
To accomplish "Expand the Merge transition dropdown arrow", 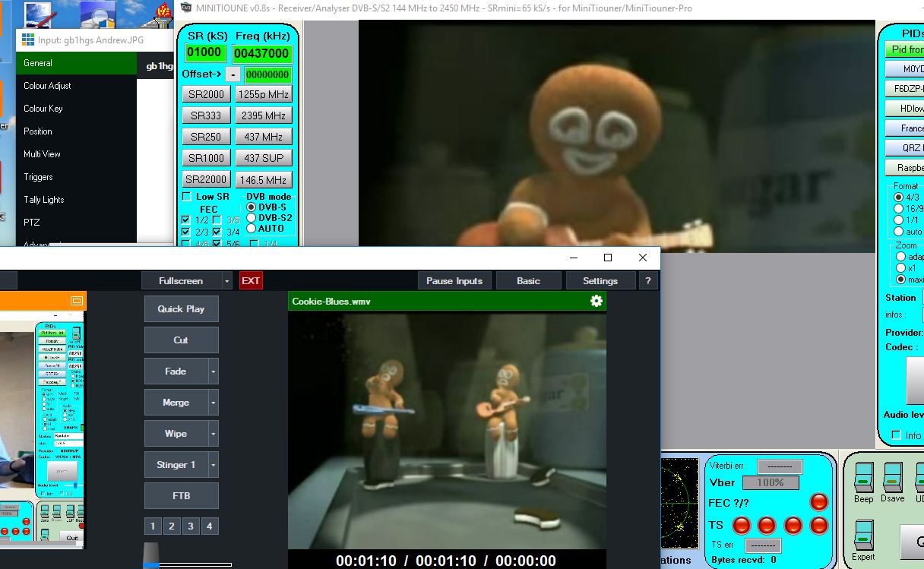I will pyautogui.click(x=214, y=403).
